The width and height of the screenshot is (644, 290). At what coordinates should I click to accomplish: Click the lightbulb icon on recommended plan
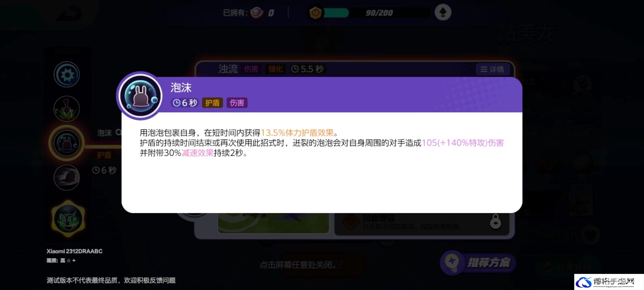pyautogui.click(x=452, y=262)
